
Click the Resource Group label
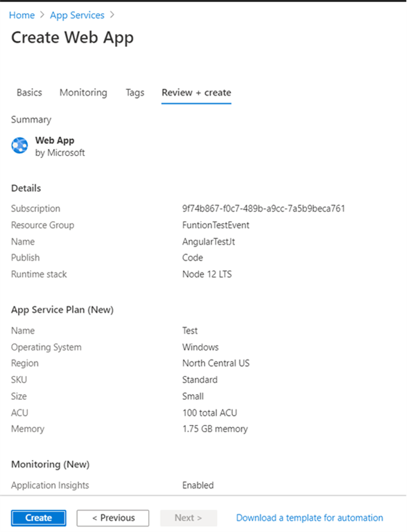point(42,225)
